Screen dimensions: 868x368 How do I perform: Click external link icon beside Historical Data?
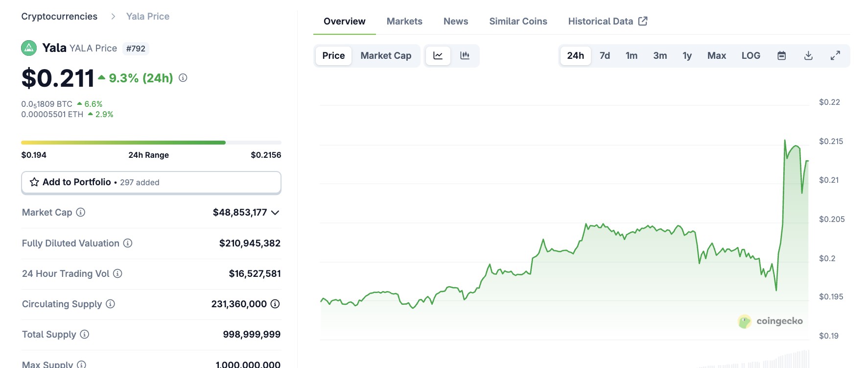click(x=643, y=21)
